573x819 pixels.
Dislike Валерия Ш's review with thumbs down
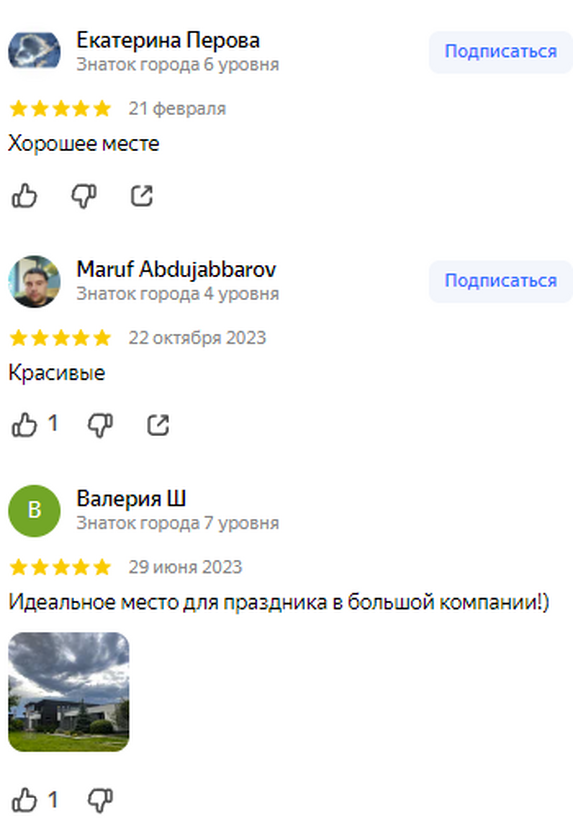[100, 800]
